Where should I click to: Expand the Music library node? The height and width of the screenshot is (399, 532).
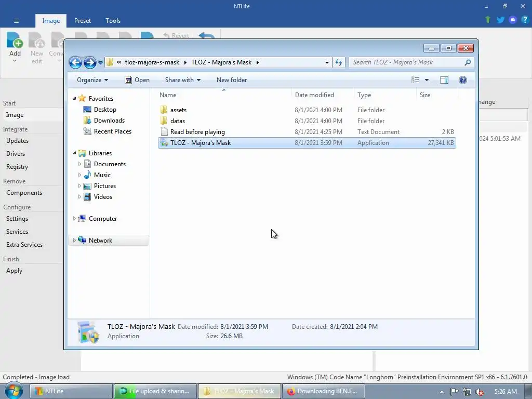(x=79, y=175)
